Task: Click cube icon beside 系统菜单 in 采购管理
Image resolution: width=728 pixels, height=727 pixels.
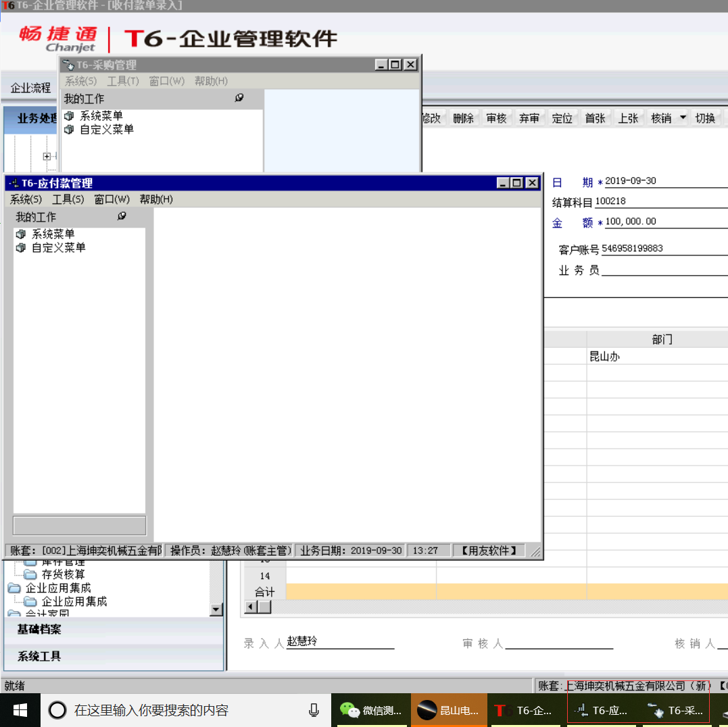Action: pos(69,116)
